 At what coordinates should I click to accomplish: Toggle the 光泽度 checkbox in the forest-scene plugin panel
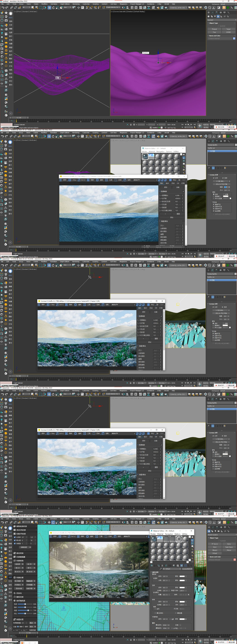point(15,537)
